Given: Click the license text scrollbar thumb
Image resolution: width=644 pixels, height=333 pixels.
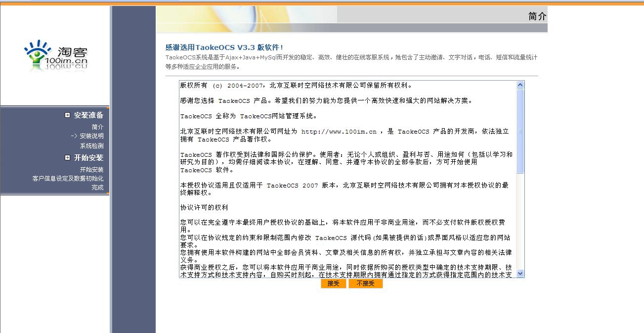Looking at the screenshot, I should pos(520,131).
